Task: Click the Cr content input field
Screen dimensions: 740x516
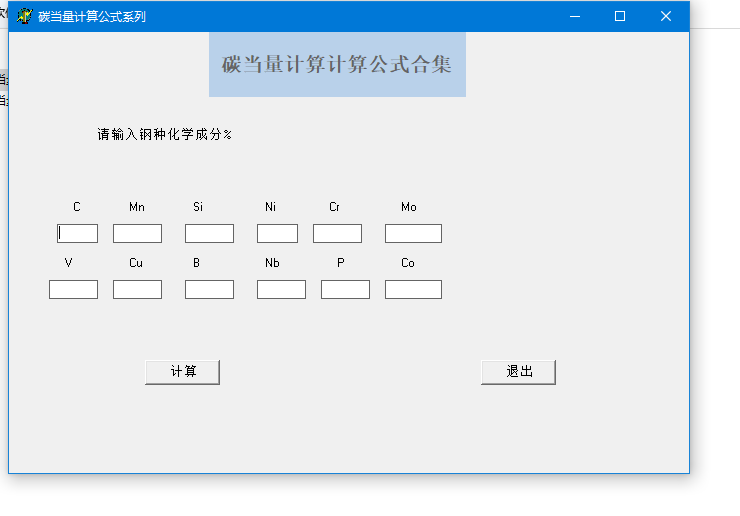Action: coord(337,233)
